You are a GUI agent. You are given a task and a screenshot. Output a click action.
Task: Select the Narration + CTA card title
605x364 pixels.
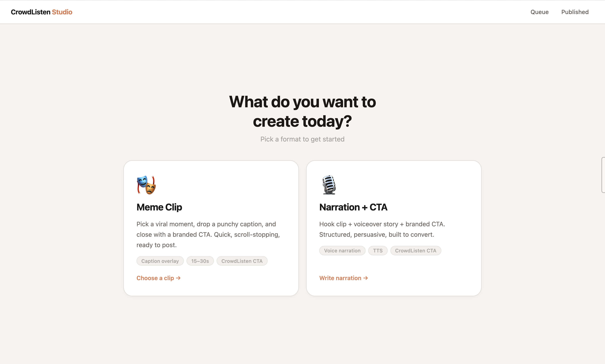353,207
